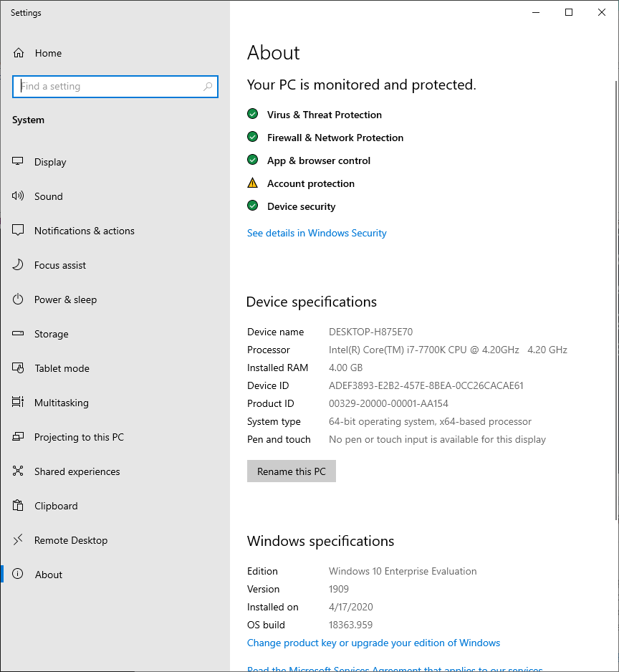Screen dimensions: 619x672
Task: Open Shared experiences settings
Action: tap(77, 471)
